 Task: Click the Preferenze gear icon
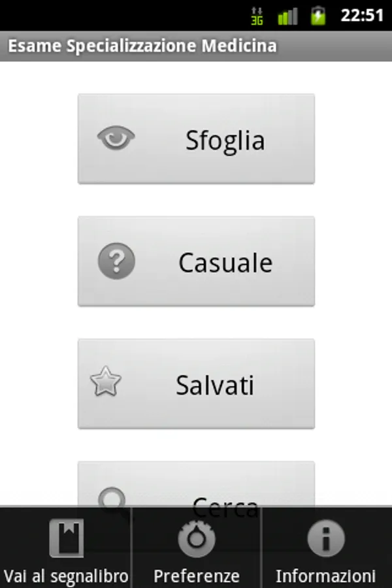coord(197,538)
